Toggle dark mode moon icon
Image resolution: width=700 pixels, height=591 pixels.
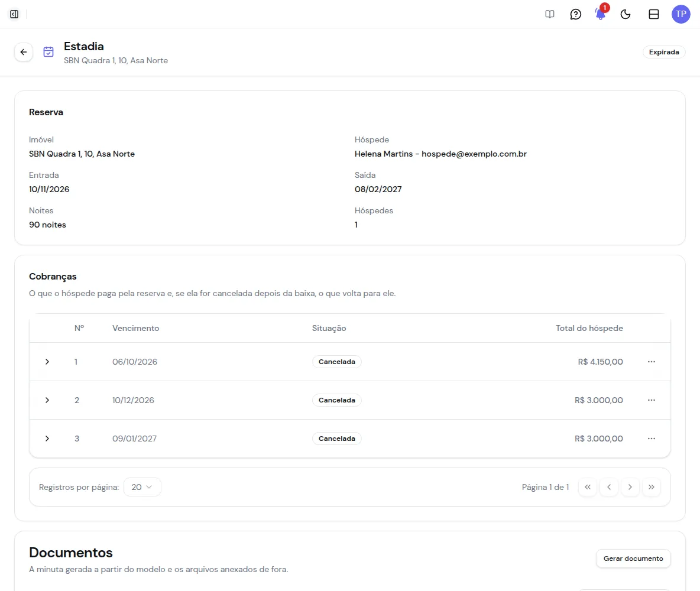pyautogui.click(x=626, y=14)
